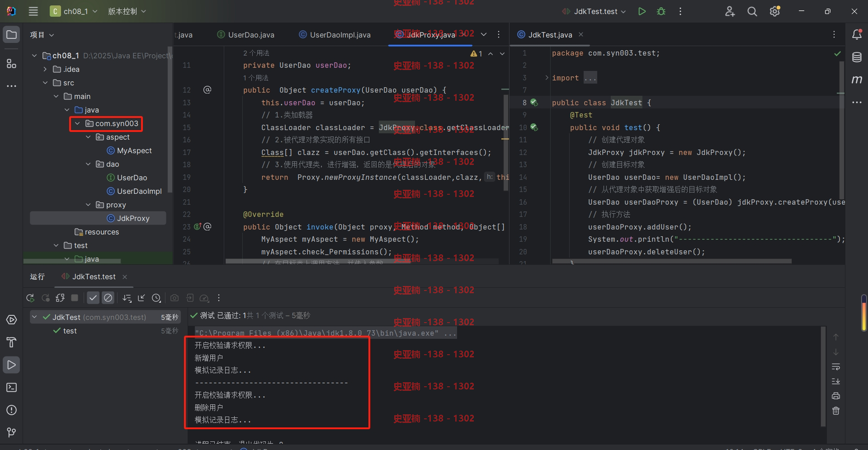Open Search Everywhere magnifier icon
This screenshot has width=868, height=450.
[x=752, y=11]
